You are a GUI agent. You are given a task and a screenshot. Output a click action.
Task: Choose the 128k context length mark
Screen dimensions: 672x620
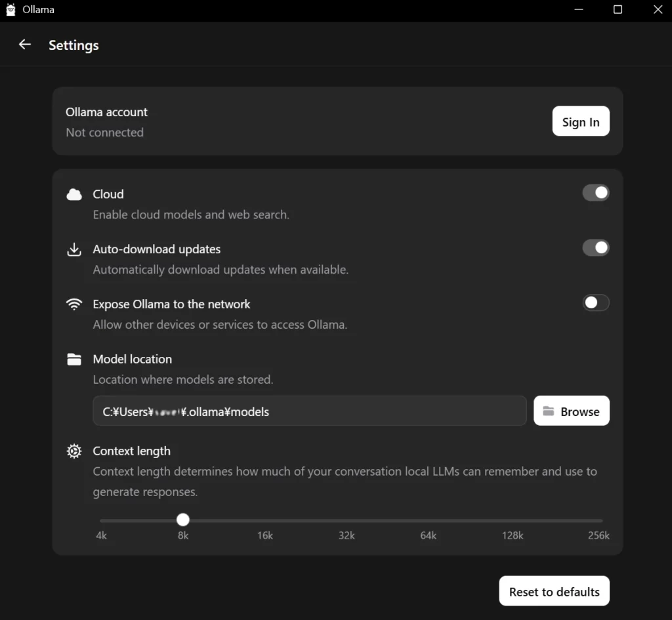pyautogui.click(x=513, y=520)
